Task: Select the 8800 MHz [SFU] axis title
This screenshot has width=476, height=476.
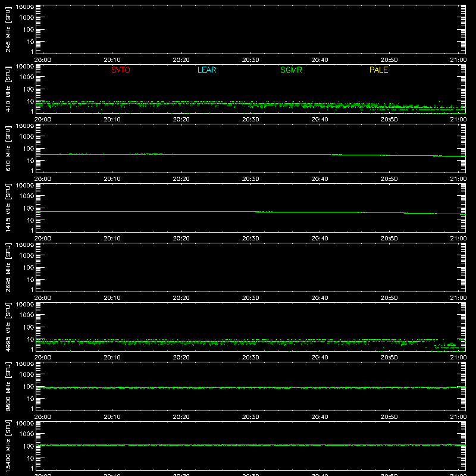Action: 8,387
